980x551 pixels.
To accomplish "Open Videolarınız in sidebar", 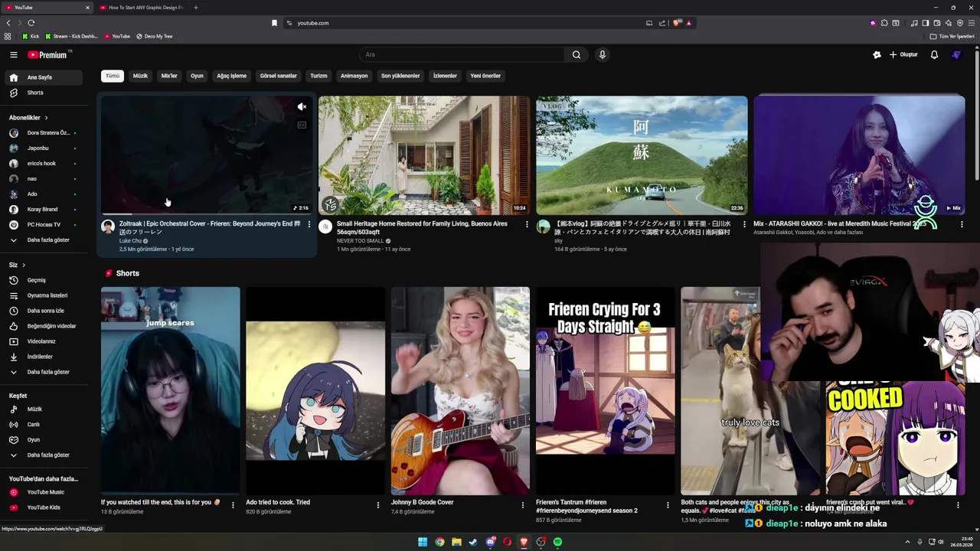I will (43, 341).
